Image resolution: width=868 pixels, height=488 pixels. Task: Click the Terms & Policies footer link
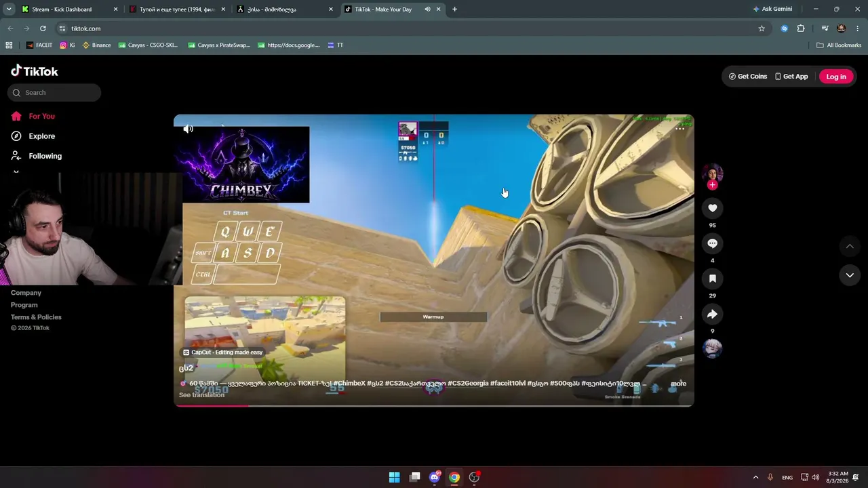36,317
